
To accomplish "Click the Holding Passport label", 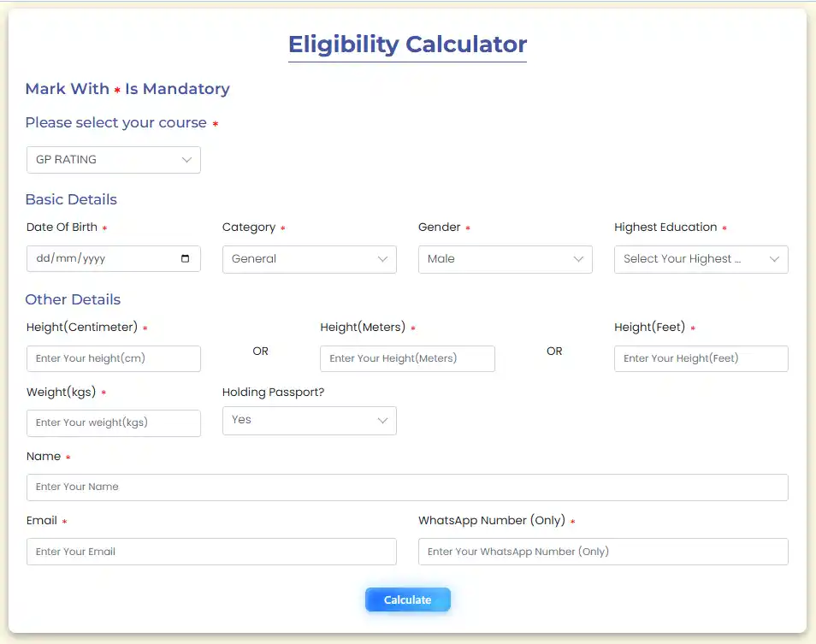I will (273, 392).
